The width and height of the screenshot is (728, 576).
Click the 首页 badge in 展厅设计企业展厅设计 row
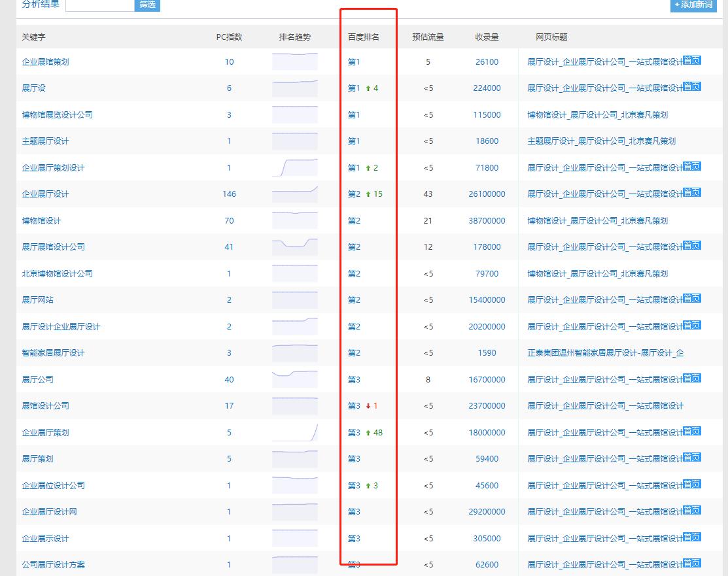click(x=692, y=326)
